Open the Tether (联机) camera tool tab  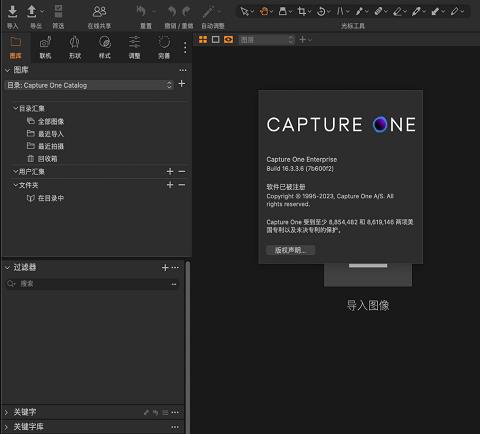(45, 47)
